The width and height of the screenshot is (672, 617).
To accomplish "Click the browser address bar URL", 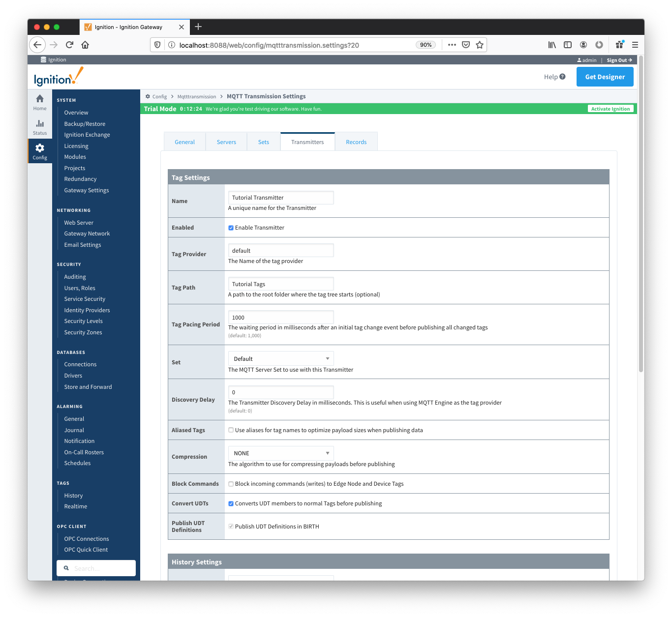I will click(269, 45).
